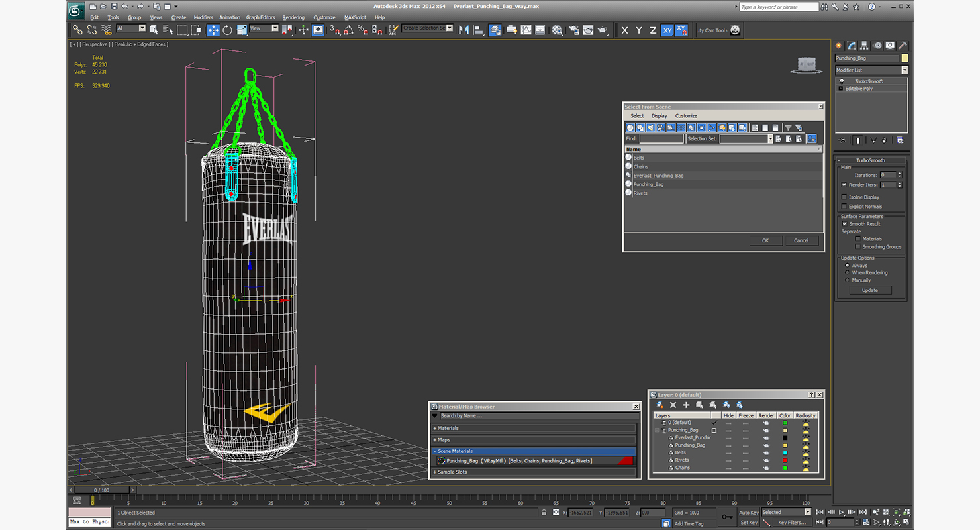Open the MAXScript menu
Image resolution: width=980 pixels, height=530 pixels.
(355, 17)
